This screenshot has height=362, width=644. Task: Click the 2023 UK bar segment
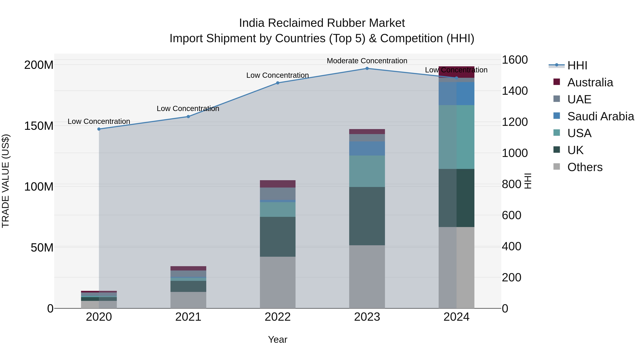coord(367,216)
